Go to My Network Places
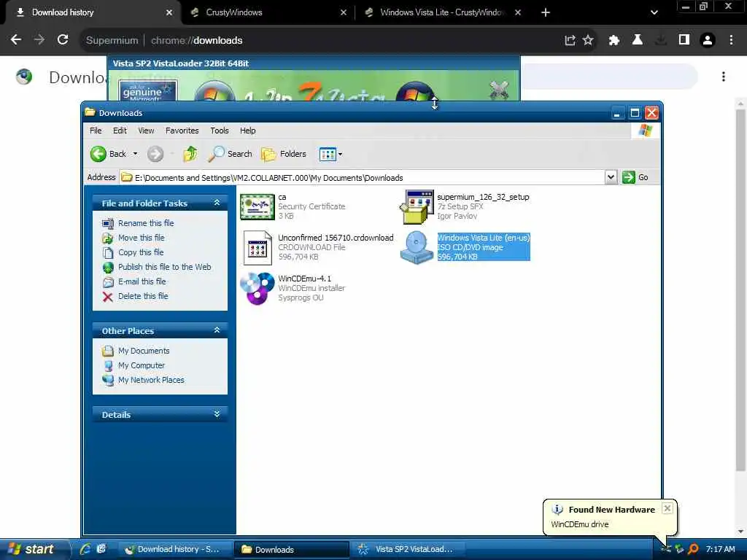 tap(151, 380)
